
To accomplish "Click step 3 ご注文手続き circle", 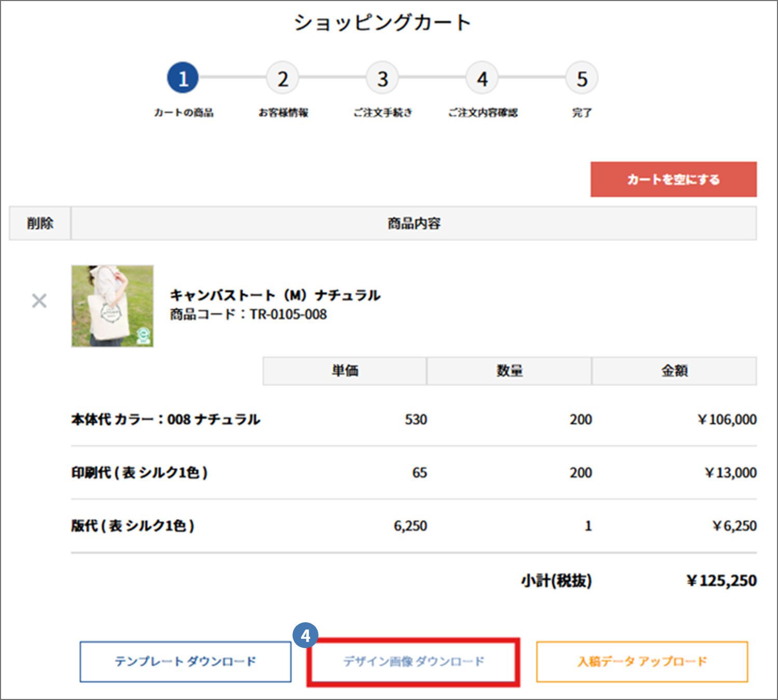I will pos(382,78).
